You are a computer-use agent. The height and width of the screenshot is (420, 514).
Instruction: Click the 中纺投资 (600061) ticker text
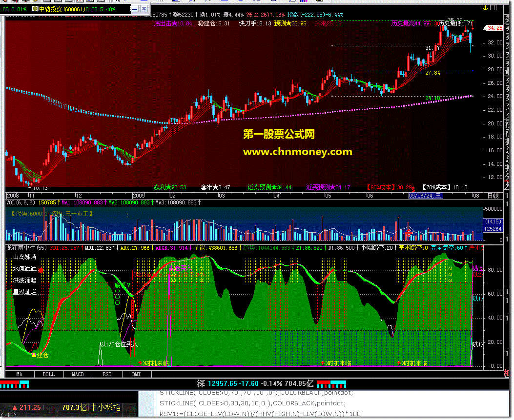coord(62,9)
